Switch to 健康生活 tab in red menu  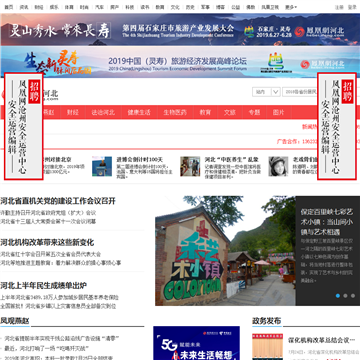(x=139, y=112)
